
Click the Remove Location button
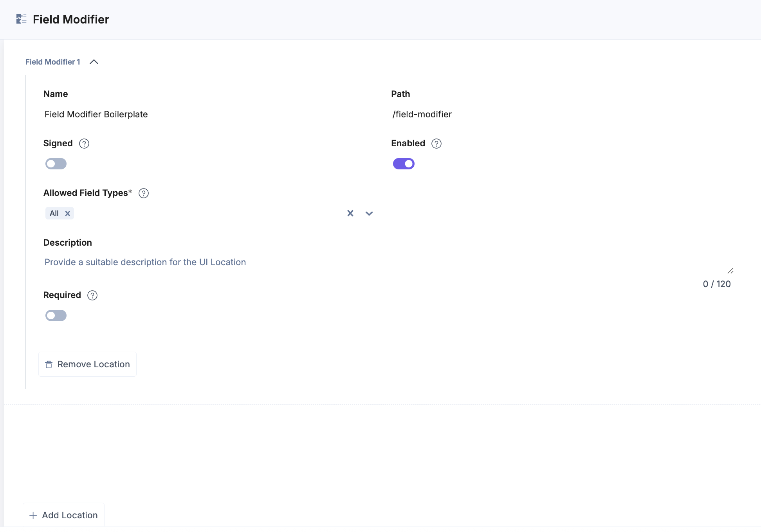coord(87,364)
